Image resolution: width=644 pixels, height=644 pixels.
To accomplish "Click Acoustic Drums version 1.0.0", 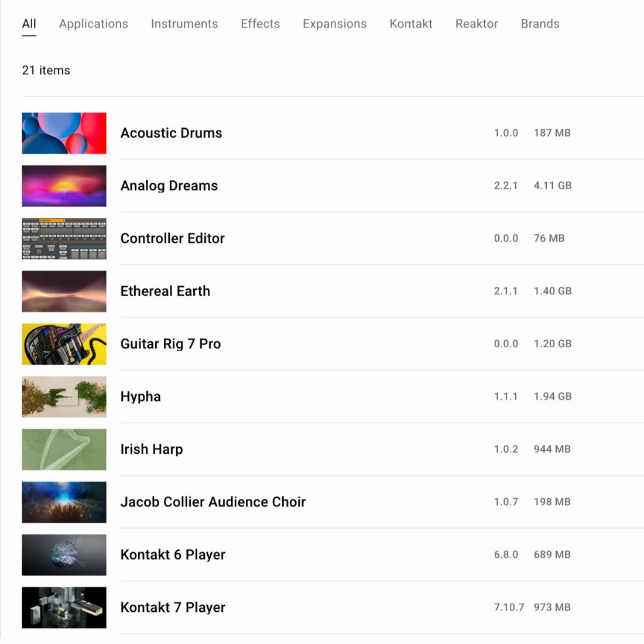I will [x=506, y=133].
